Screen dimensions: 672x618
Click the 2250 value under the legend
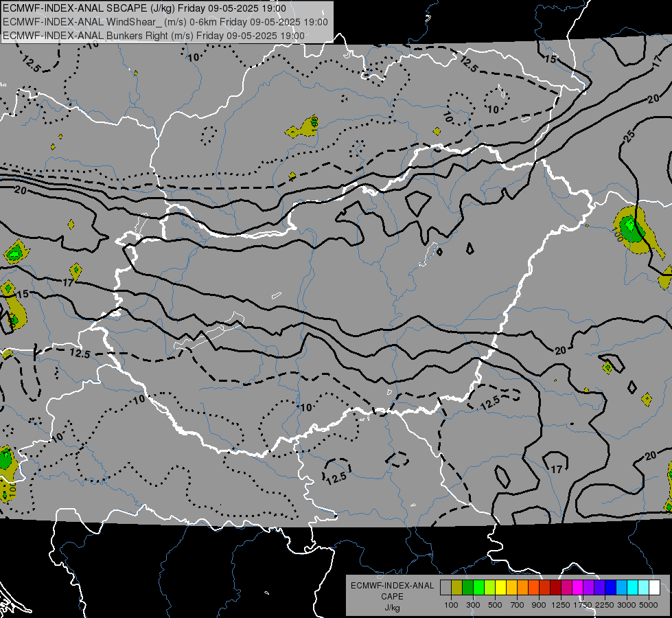605,605
